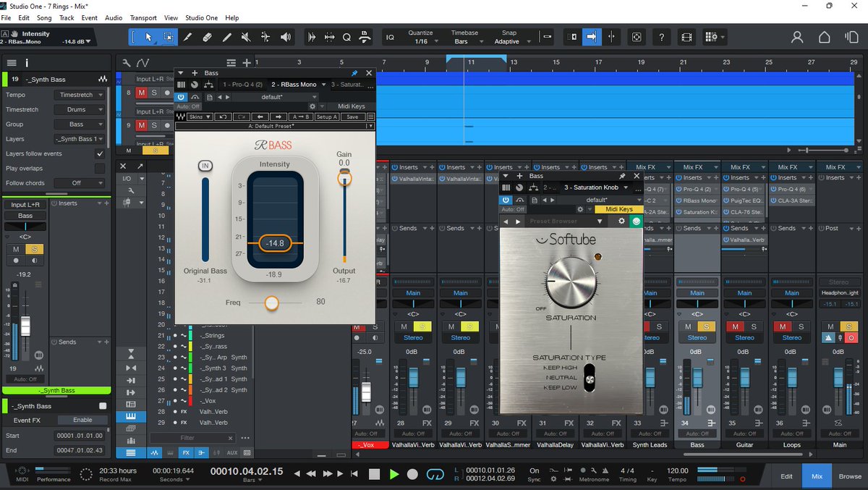
Task: Click RBass Setup A button
Action: (x=326, y=117)
